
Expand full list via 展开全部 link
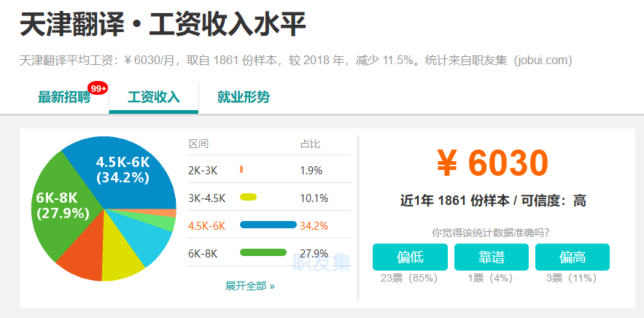[249, 287]
